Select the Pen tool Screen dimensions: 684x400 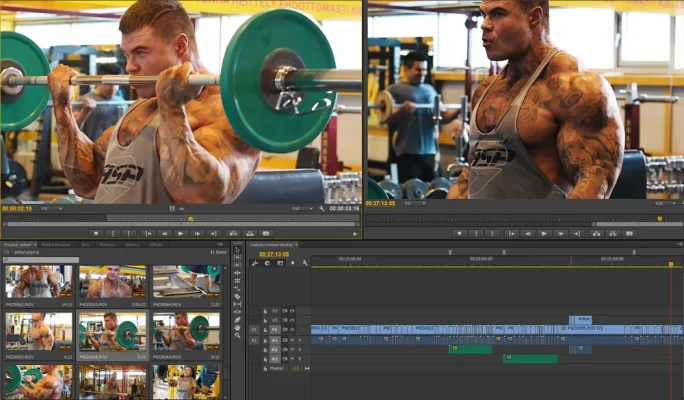point(237,321)
